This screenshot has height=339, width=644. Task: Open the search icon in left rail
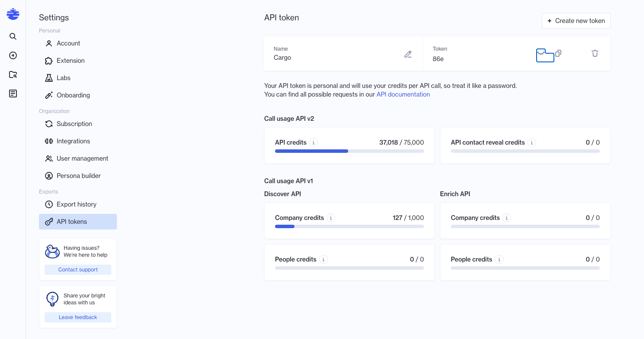click(x=13, y=36)
